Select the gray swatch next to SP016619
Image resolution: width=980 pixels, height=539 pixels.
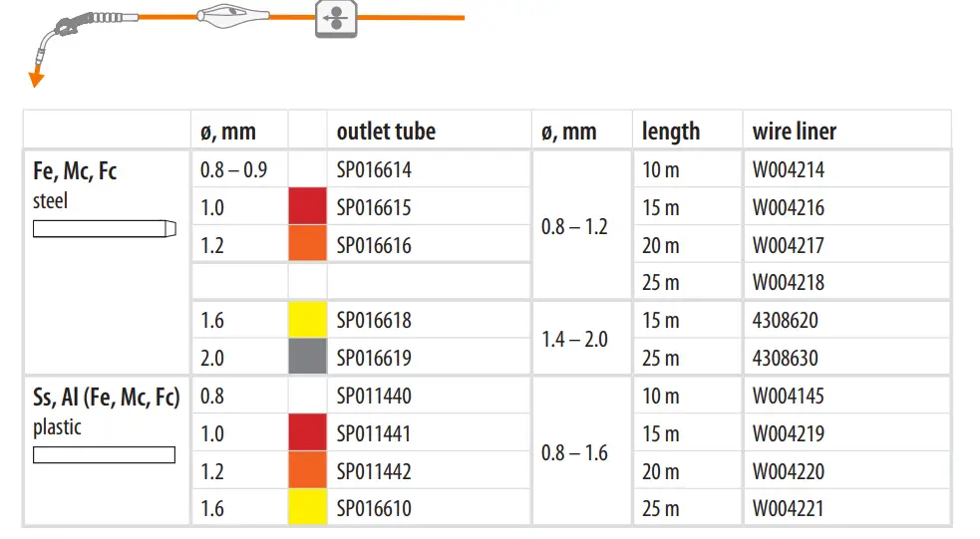point(307,358)
